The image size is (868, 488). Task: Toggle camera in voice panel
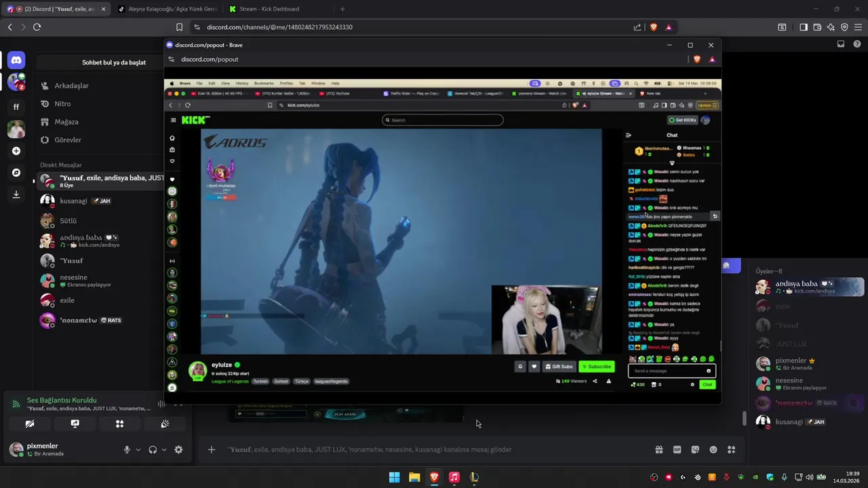(30, 424)
